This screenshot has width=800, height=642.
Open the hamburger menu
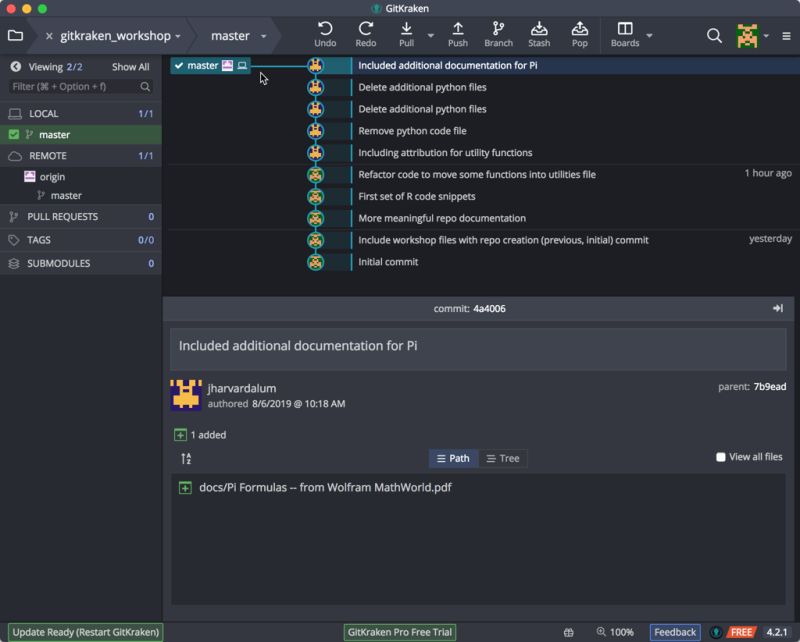[x=786, y=34]
